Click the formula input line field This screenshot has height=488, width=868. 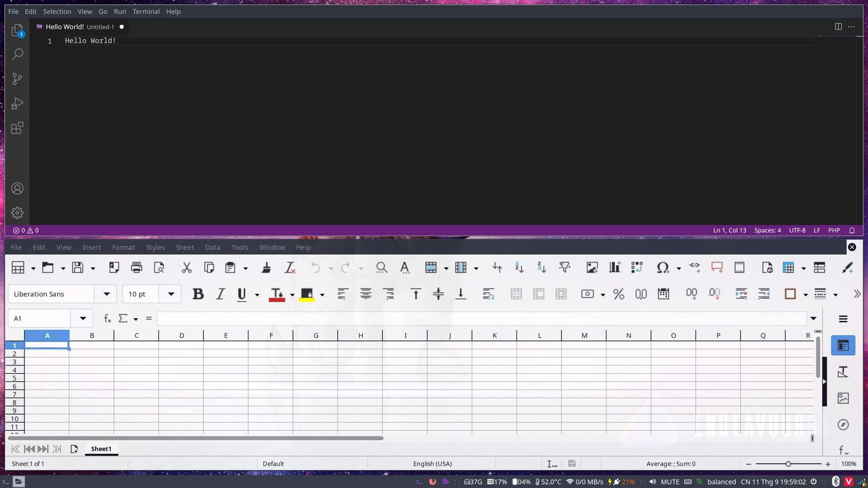[482, 318]
